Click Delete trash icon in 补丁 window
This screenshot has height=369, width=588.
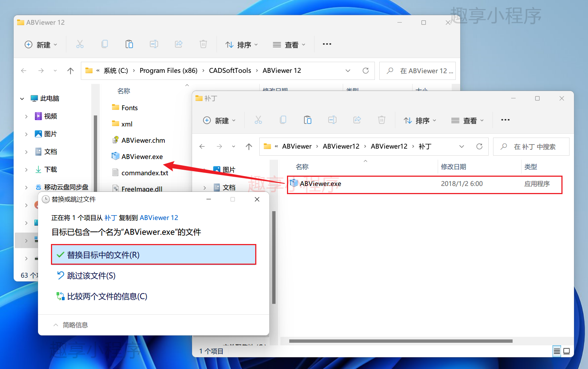382,120
